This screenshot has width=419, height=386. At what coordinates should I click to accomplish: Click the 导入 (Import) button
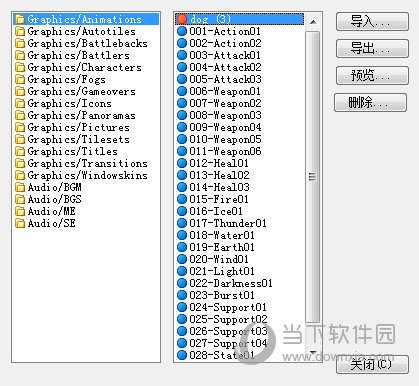pyautogui.click(x=372, y=22)
